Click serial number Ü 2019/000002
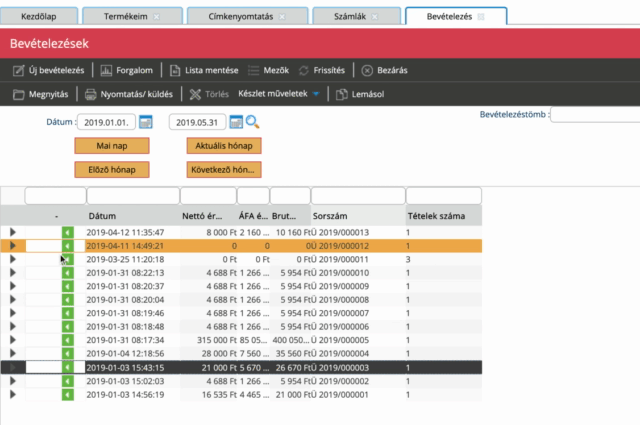The width and height of the screenshot is (640, 425). [340, 381]
